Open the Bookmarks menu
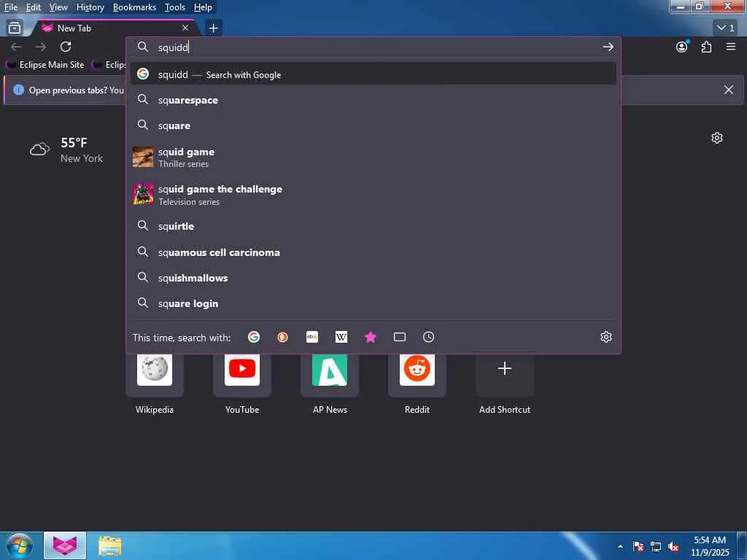This screenshot has width=747, height=560. click(x=134, y=7)
